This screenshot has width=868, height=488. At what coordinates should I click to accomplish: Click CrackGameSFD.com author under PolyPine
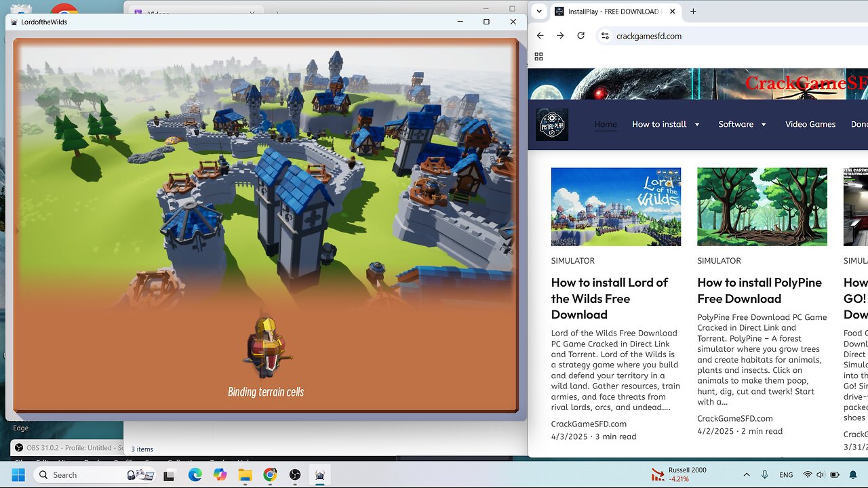[735, 418]
